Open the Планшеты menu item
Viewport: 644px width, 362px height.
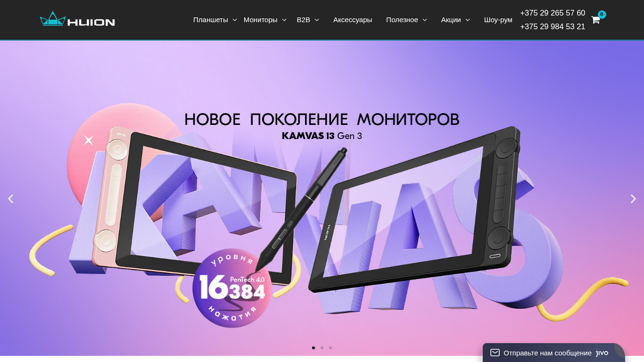coord(211,20)
